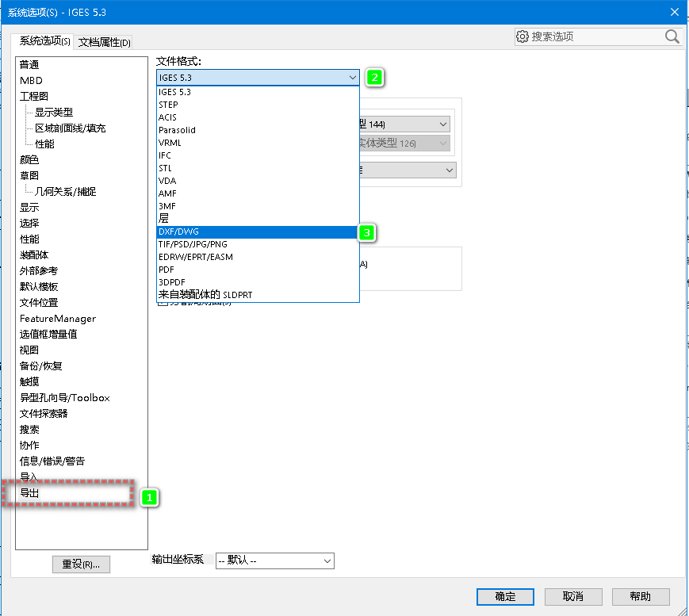Open help with the 帮助 button
The width and height of the screenshot is (689, 616).
tap(641, 597)
